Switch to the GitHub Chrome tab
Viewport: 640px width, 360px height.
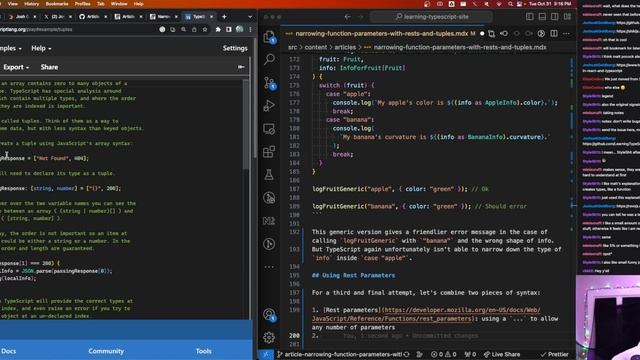(x=93, y=17)
